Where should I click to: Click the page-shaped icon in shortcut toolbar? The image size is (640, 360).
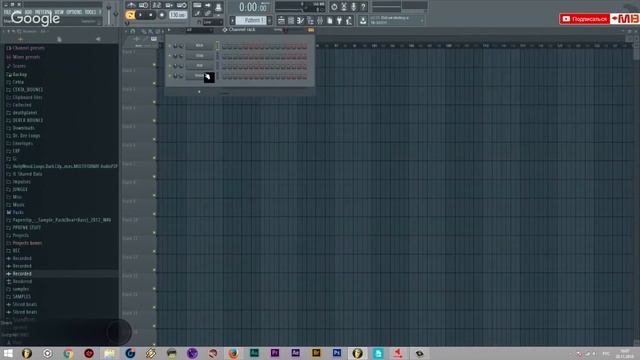(330, 20)
